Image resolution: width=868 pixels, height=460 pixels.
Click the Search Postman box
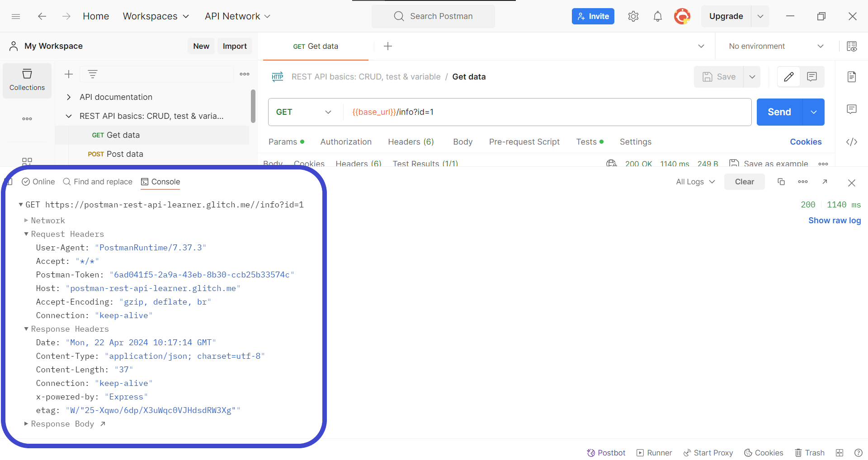point(433,16)
